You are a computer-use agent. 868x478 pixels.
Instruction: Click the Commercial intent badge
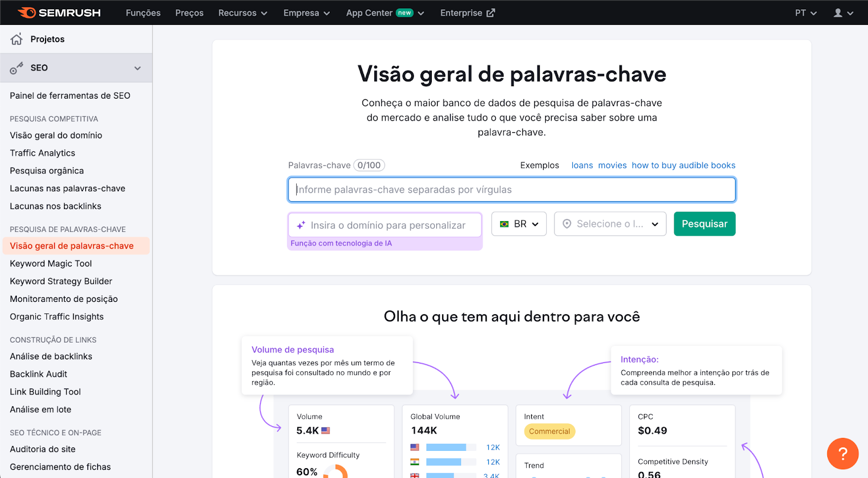coord(550,431)
